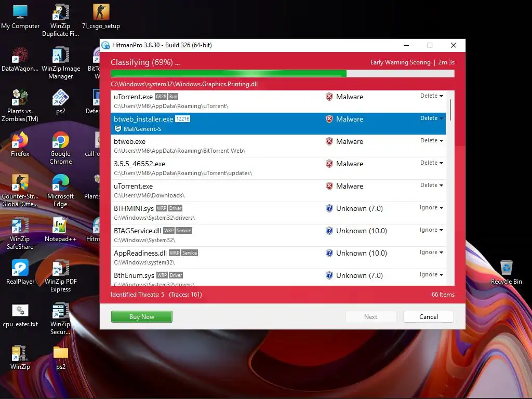
Task: Click the HitmanPro title bar logo
Action: tap(105, 45)
